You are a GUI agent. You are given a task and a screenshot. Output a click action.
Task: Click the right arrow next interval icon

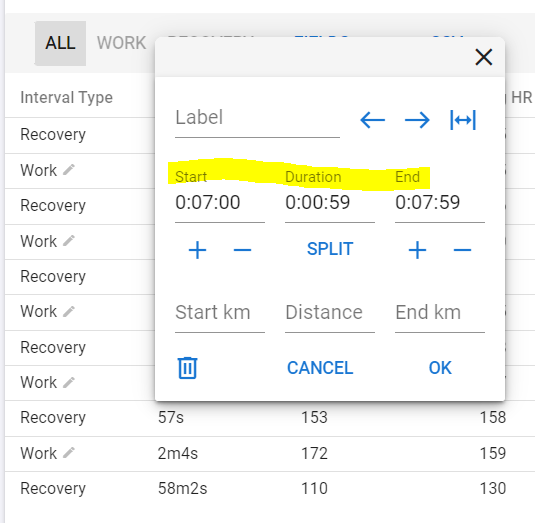click(417, 120)
